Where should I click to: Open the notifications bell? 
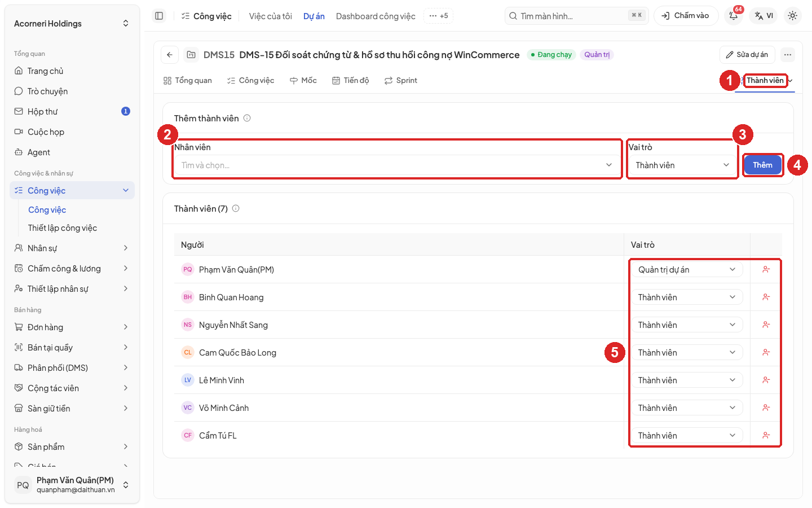(x=734, y=16)
